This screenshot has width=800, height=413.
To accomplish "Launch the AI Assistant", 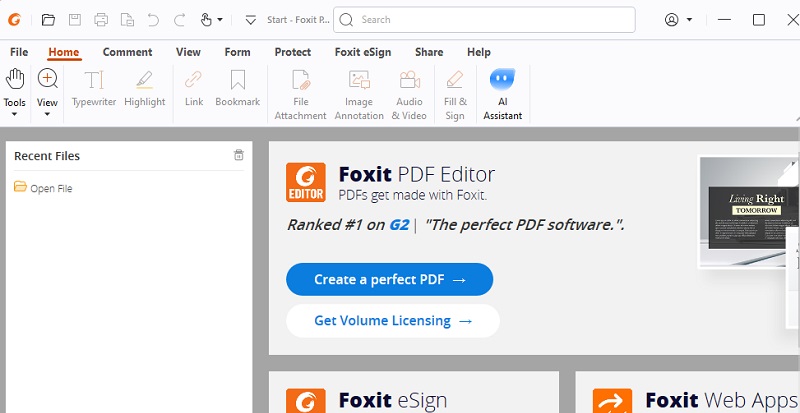I will [503, 95].
